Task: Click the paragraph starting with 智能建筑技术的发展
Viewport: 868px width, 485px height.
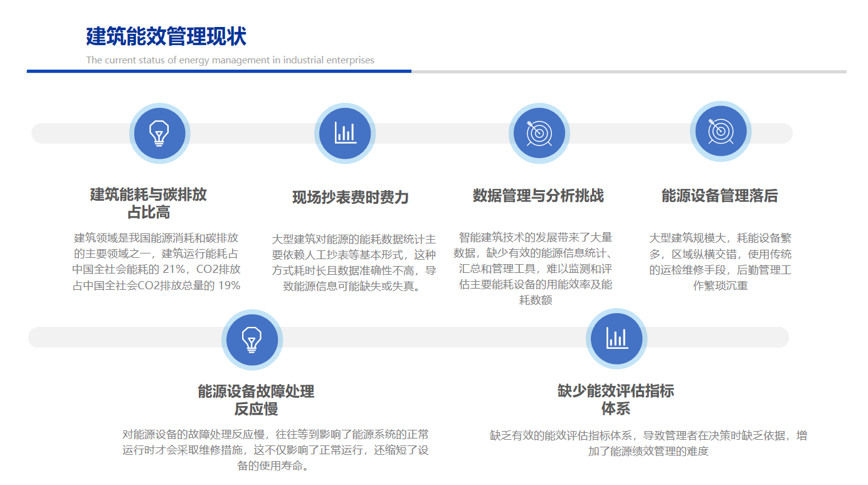Action: click(535, 269)
